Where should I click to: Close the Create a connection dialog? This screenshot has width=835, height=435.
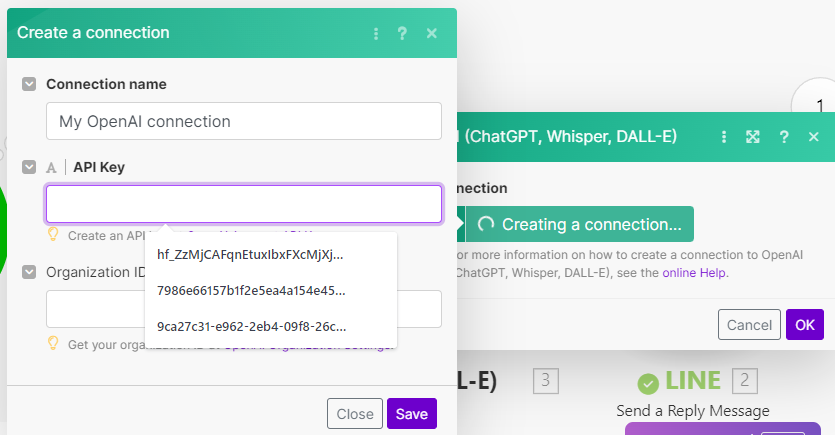click(x=432, y=34)
